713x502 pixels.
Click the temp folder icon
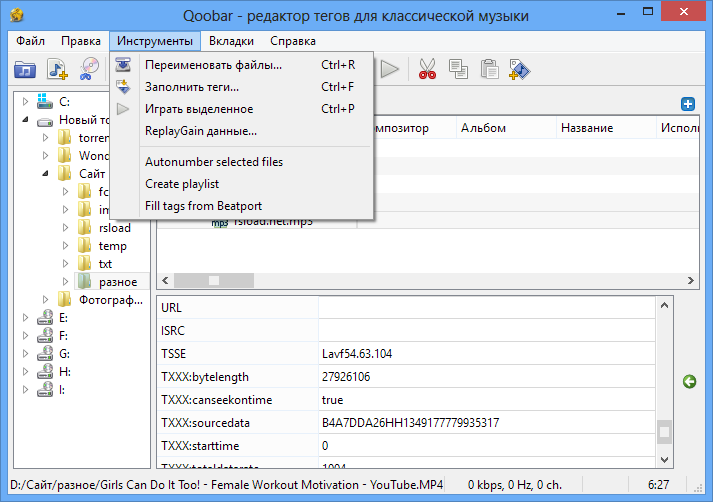pos(84,246)
